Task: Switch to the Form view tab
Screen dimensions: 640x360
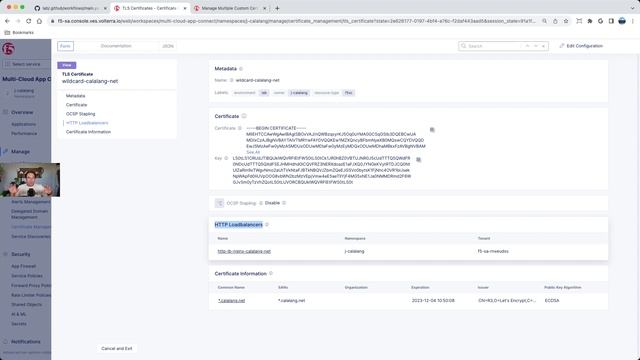Action: coord(65,46)
